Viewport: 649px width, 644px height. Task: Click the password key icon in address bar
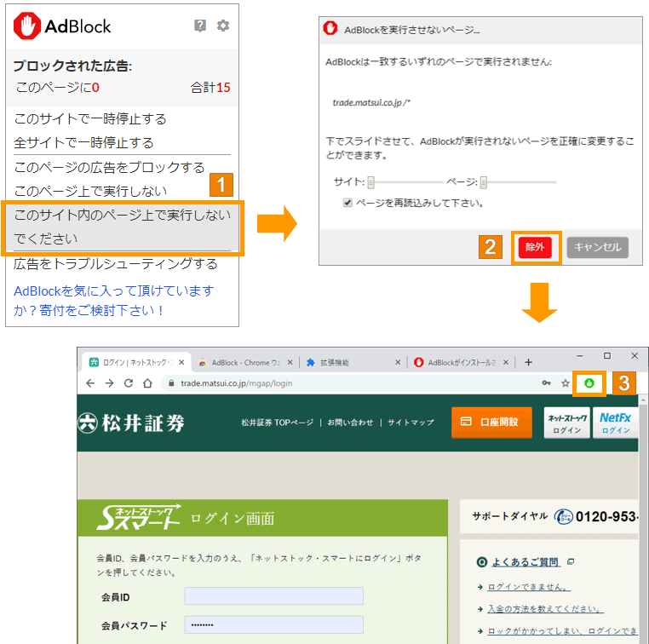[546, 383]
